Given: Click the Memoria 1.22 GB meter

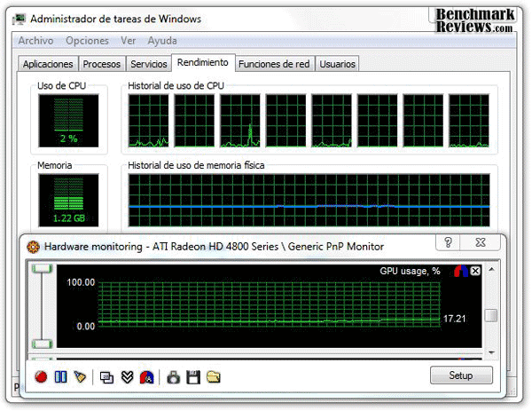Looking at the screenshot, I should 68,200.
